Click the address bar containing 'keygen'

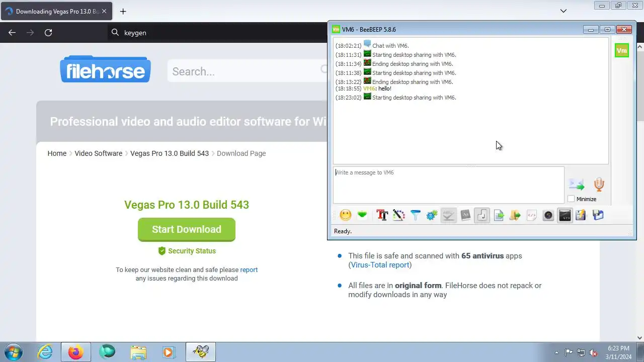[218, 33]
